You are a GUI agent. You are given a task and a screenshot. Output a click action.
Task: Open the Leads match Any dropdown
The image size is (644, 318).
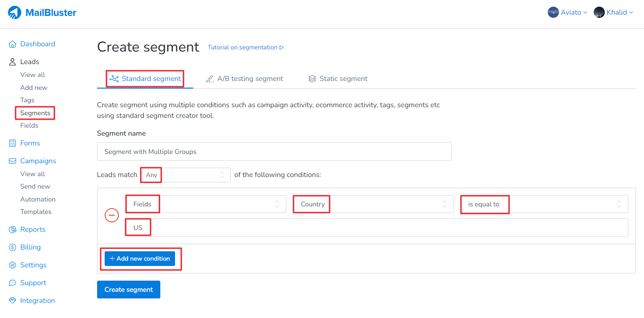click(x=184, y=174)
